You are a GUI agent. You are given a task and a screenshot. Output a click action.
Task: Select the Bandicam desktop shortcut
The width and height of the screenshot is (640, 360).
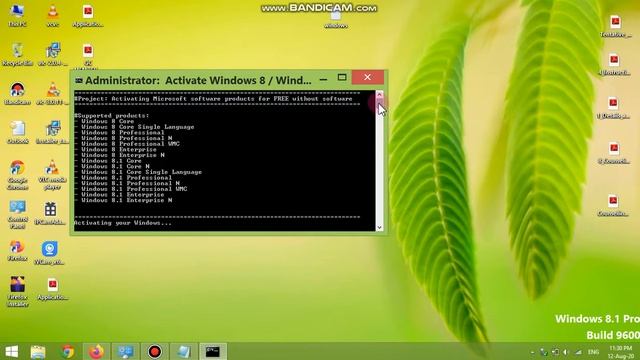(17, 93)
